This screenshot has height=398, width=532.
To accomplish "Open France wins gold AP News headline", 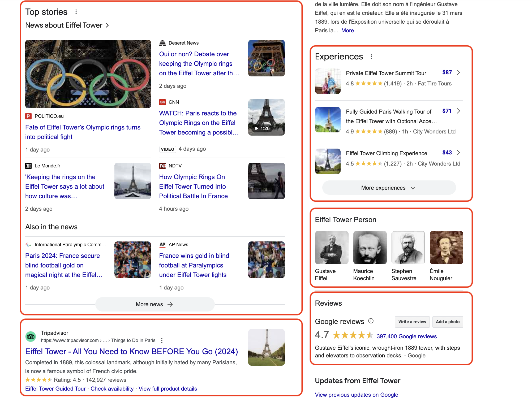I will coord(194,265).
